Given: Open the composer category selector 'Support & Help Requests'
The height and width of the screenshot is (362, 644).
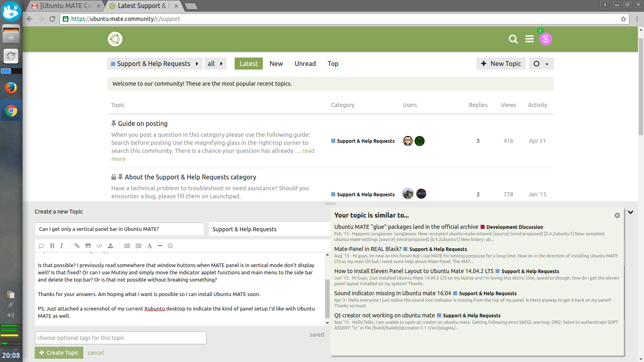Looking at the screenshot, I should coord(269,229).
